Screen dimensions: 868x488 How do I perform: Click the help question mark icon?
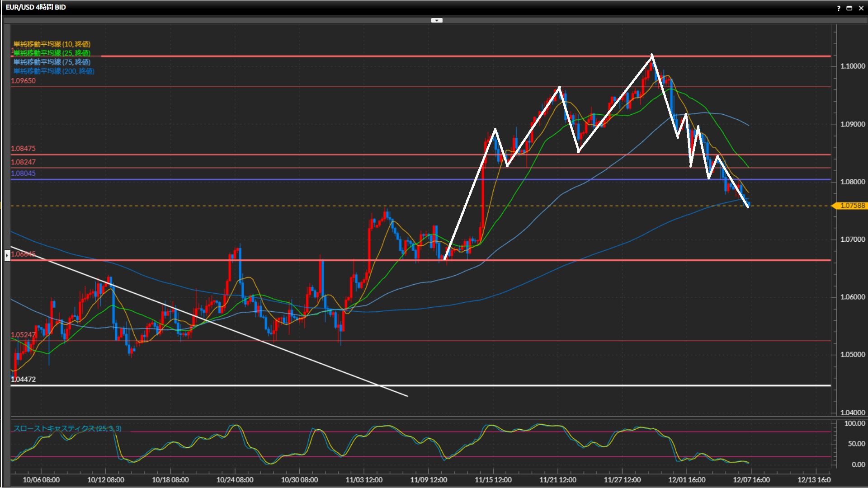[839, 8]
